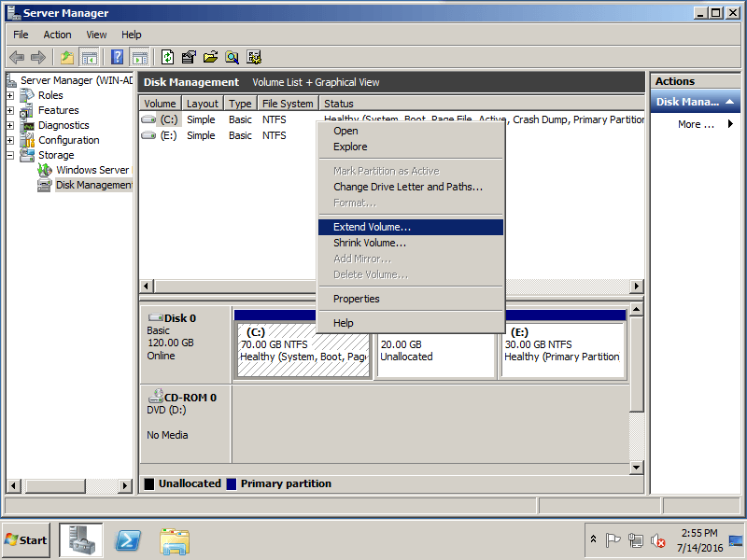Sort by the Status column header
Screen dimensions: 747x560
(x=481, y=104)
